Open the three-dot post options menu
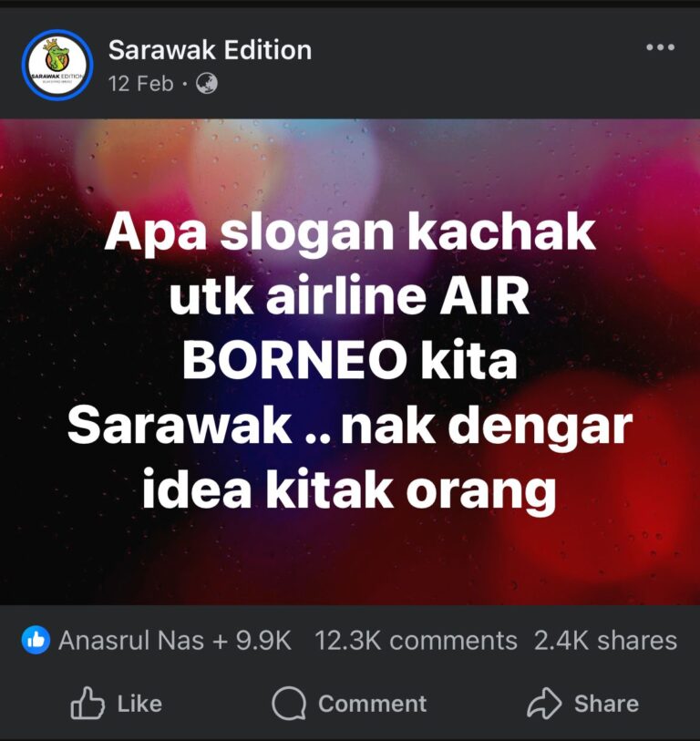This screenshot has width=700, height=741. point(660,47)
